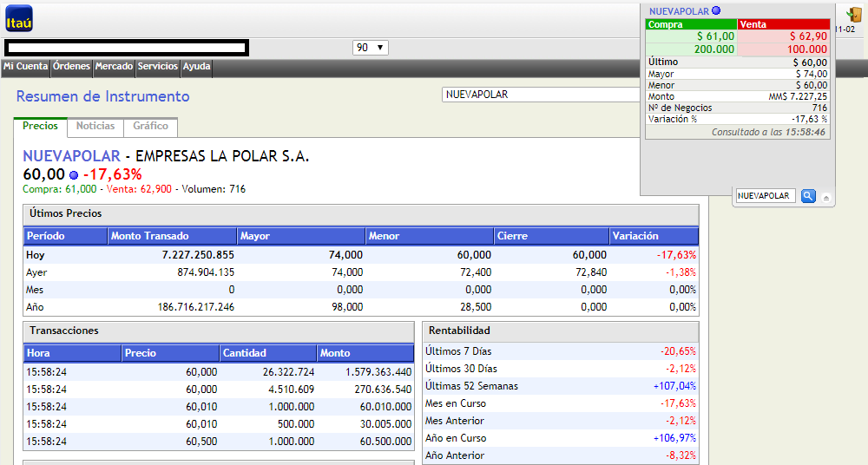Switch to the Noticias tab
This screenshot has height=465, width=868.
click(x=95, y=127)
